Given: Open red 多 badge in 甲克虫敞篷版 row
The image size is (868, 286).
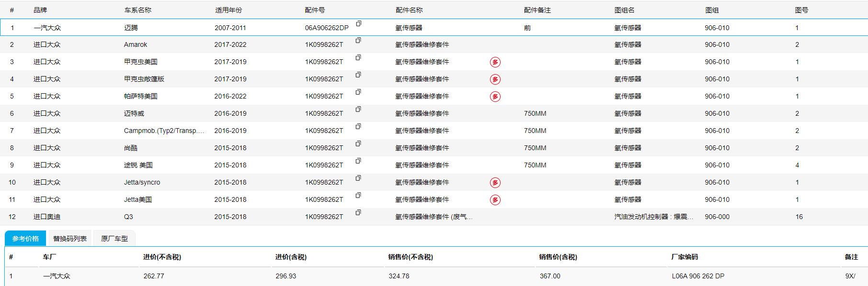Looking at the screenshot, I should pyautogui.click(x=495, y=79).
